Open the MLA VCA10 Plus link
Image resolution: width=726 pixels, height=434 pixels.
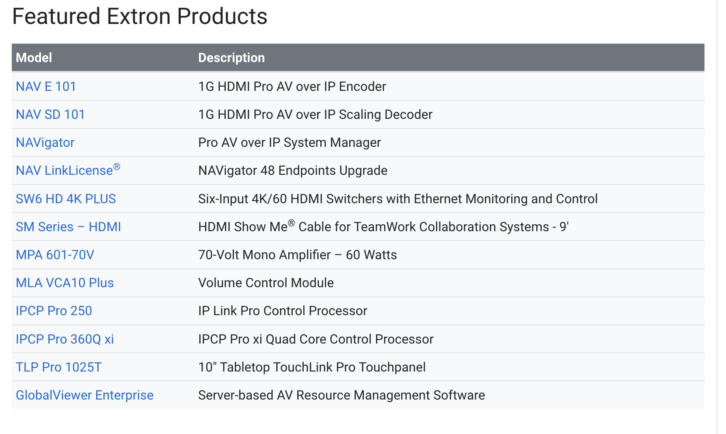65,283
